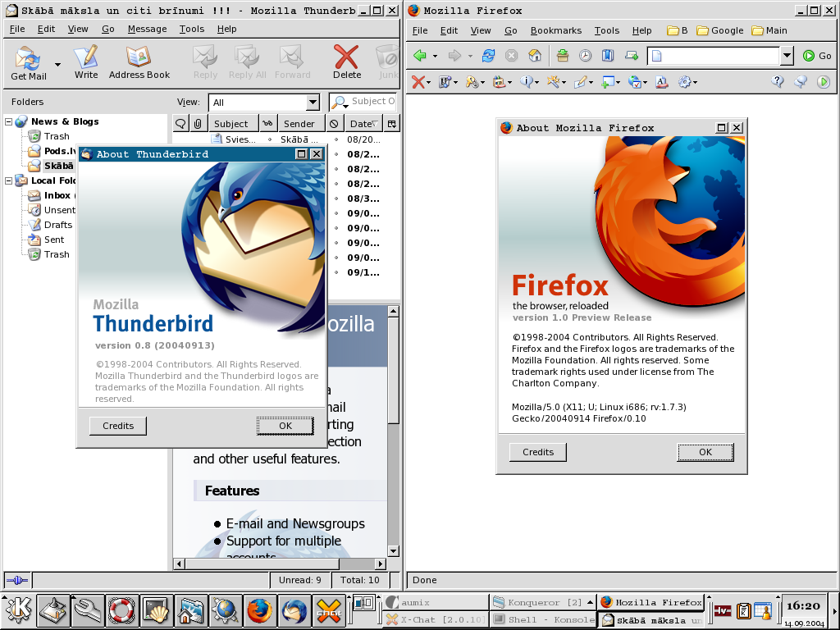Click Credits in About Mozilla Firefox dialog
Viewport: 840px width, 630px height.
coord(538,452)
